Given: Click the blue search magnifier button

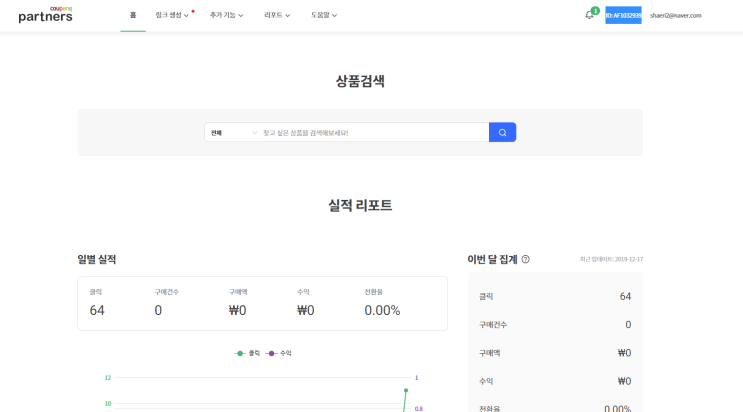Looking at the screenshot, I should pos(502,132).
